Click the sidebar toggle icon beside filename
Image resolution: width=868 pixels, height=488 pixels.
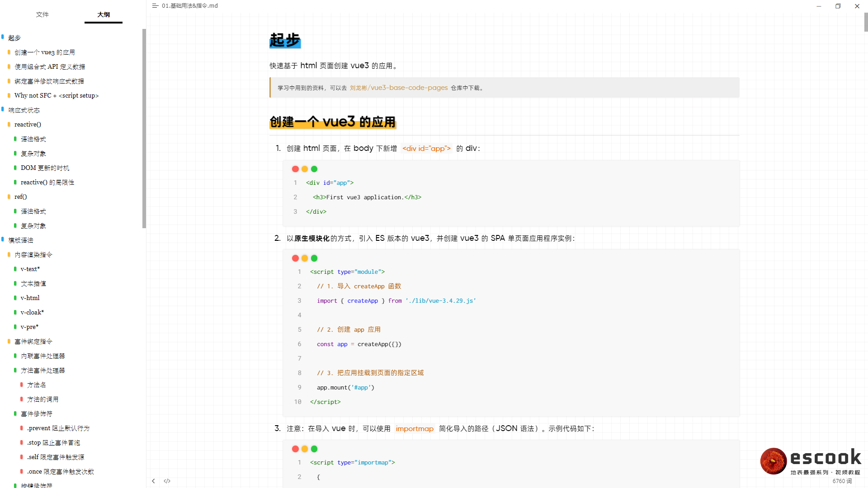click(155, 6)
